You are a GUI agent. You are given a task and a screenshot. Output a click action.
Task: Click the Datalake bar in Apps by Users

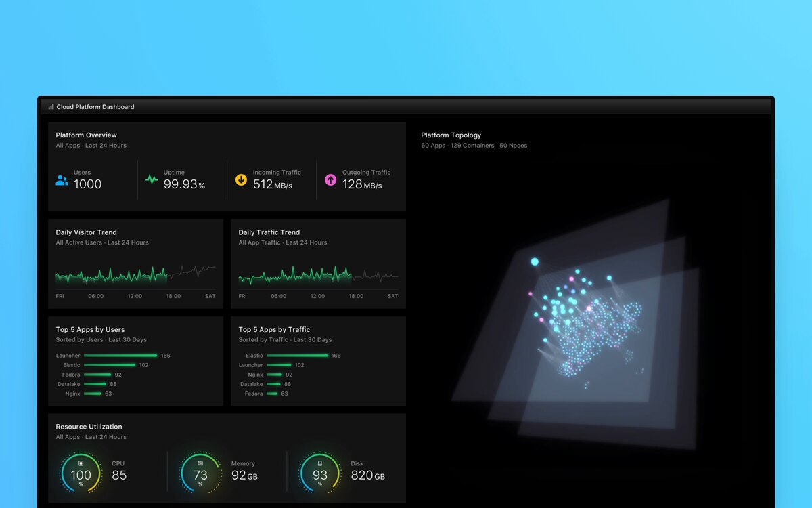click(x=97, y=384)
